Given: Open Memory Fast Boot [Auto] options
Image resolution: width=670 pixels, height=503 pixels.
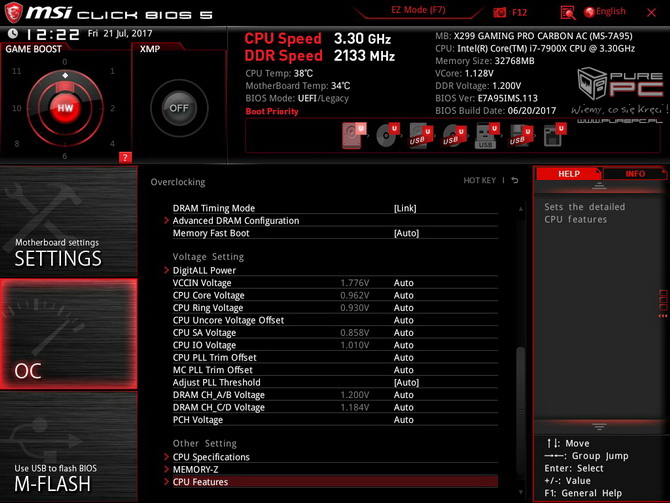Looking at the screenshot, I should [x=406, y=233].
